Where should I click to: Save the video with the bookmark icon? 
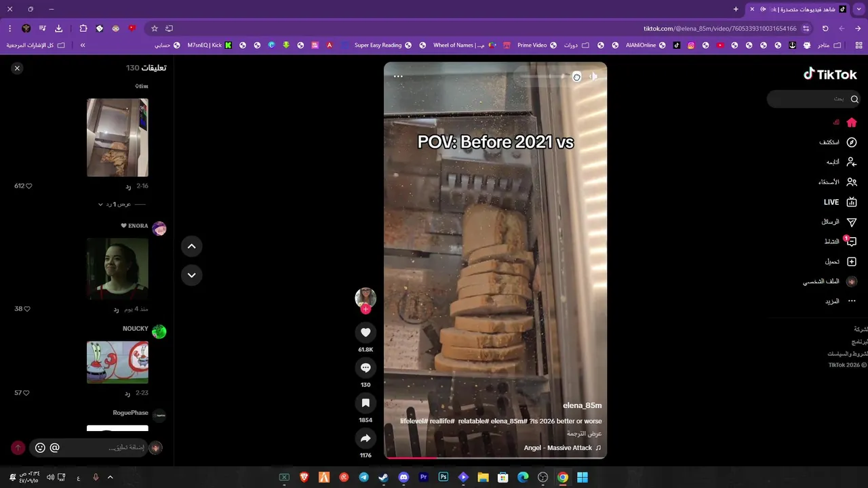pyautogui.click(x=366, y=403)
